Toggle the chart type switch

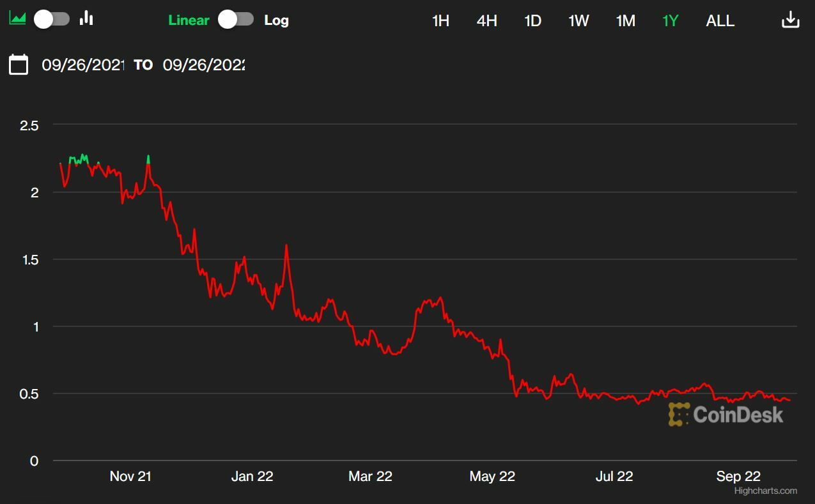click(x=52, y=19)
